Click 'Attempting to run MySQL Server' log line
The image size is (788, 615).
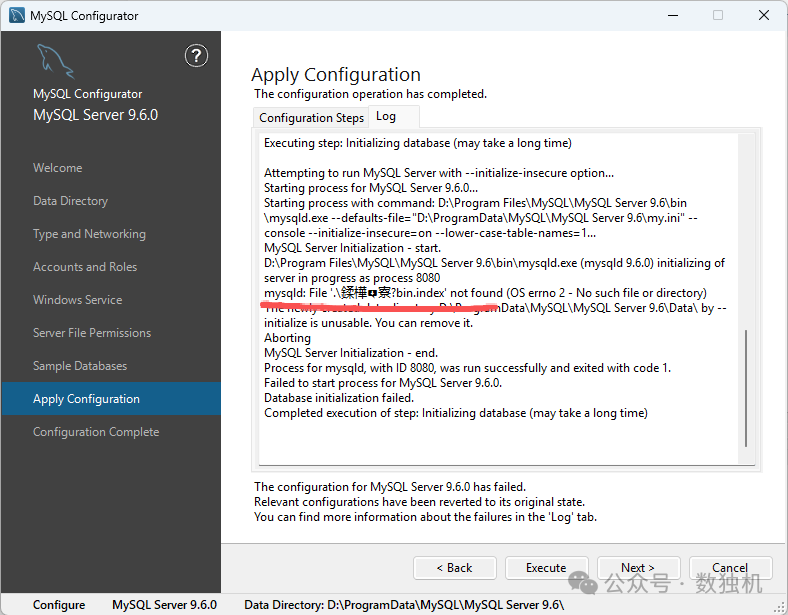click(x=439, y=173)
